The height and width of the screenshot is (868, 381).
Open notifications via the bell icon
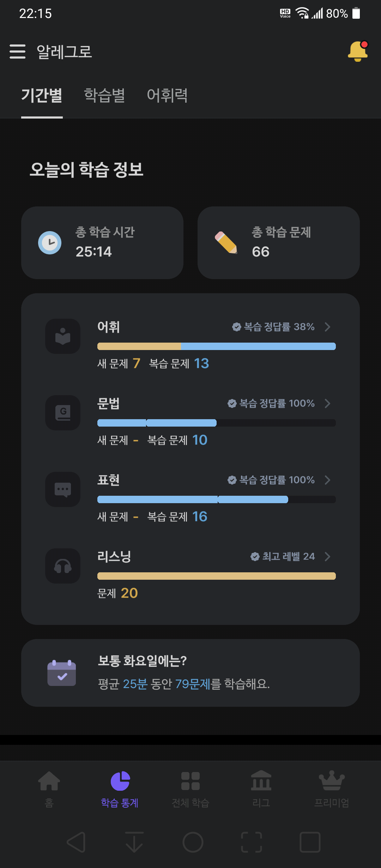pyautogui.click(x=358, y=51)
